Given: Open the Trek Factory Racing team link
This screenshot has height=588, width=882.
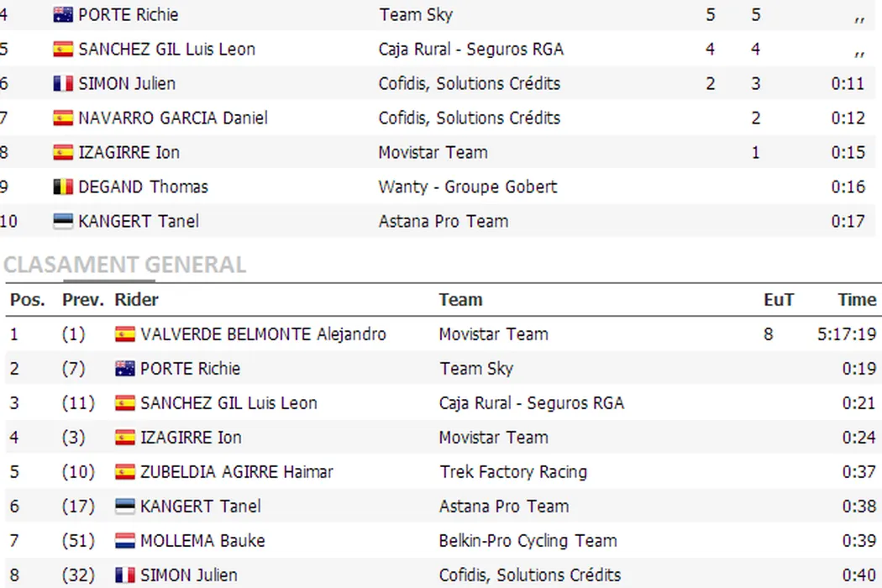Looking at the screenshot, I should (512, 472).
